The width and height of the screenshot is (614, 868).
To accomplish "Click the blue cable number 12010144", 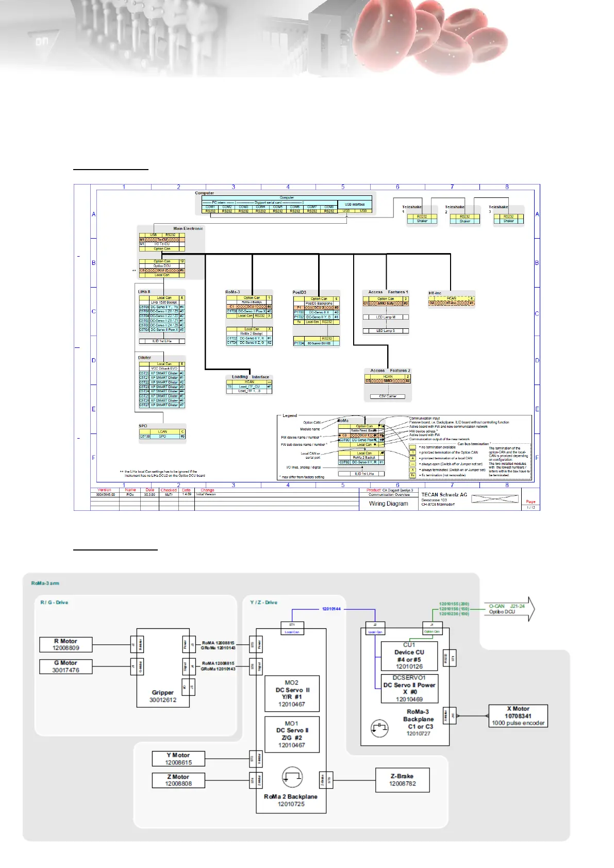I will 331,609.
